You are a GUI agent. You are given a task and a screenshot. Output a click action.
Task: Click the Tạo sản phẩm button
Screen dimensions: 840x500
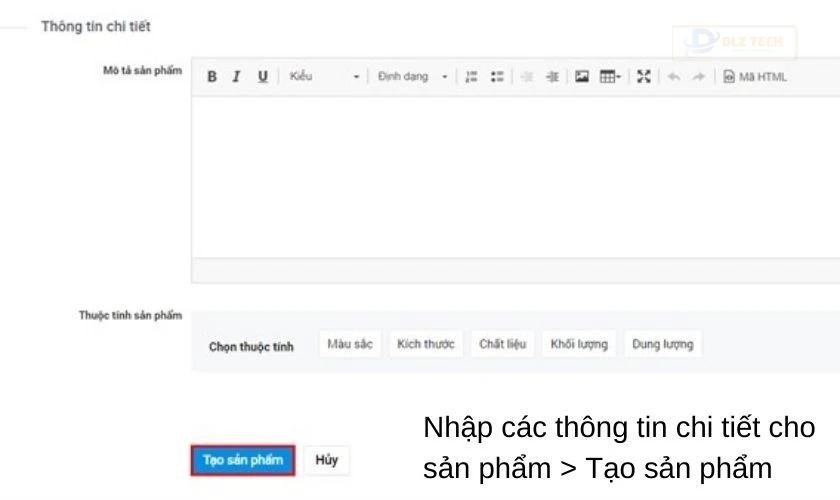tap(243, 460)
